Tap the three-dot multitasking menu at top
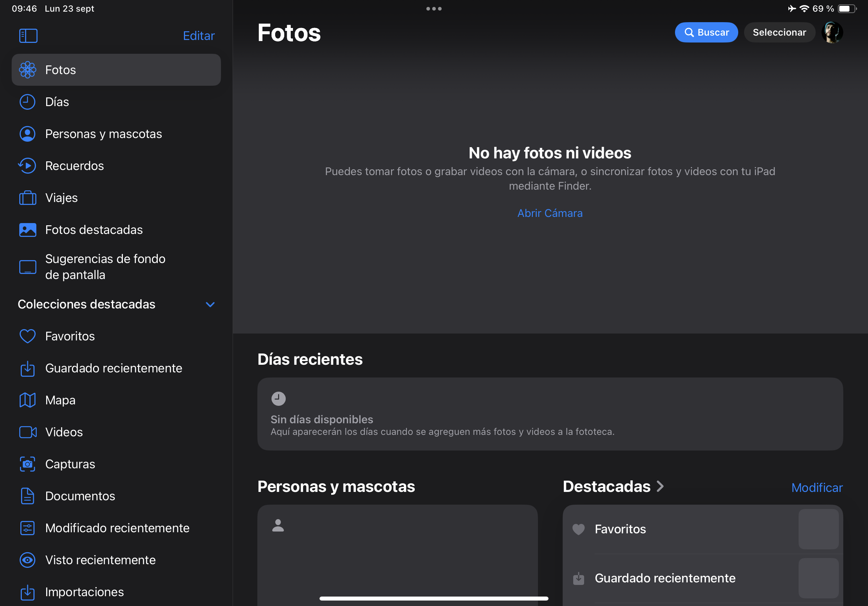 [434, 9]
